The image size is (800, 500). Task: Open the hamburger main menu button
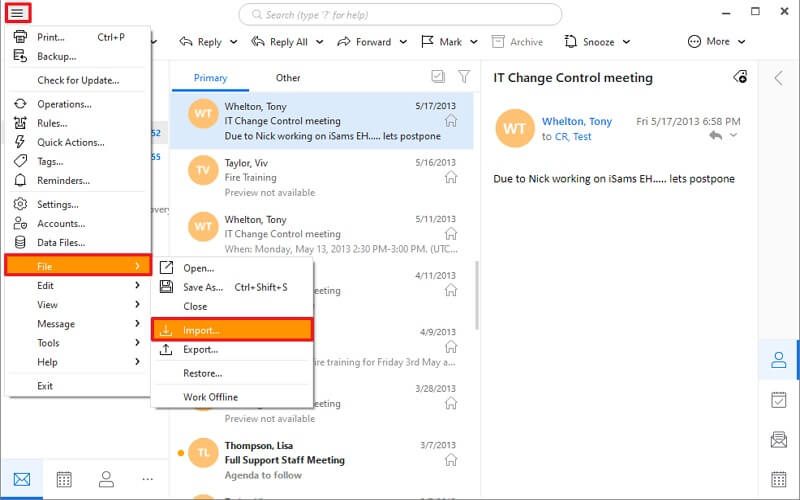(x=18, y=13)
